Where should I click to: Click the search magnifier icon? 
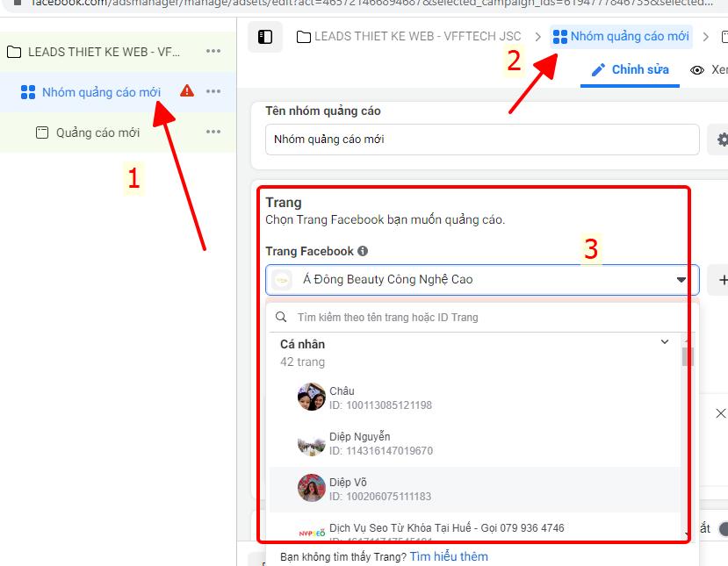(281, 317)
